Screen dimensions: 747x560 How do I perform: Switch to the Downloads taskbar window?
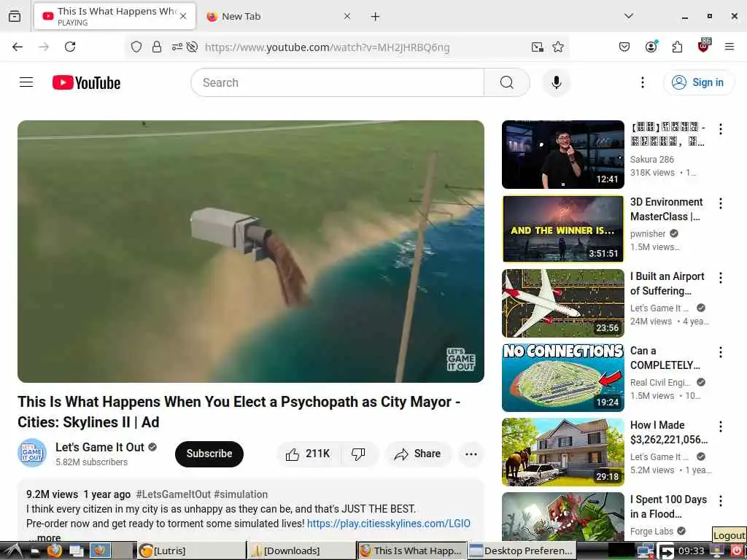tap(301, 551)
